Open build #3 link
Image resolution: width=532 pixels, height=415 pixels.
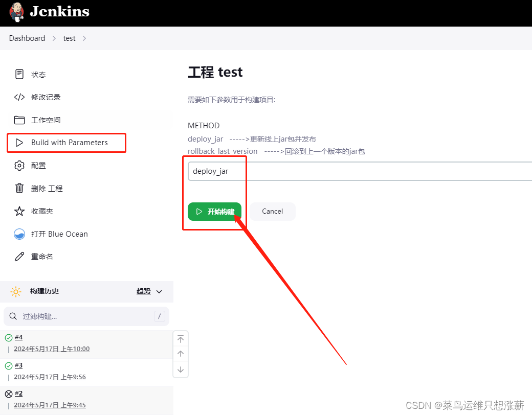pos(18,365)
